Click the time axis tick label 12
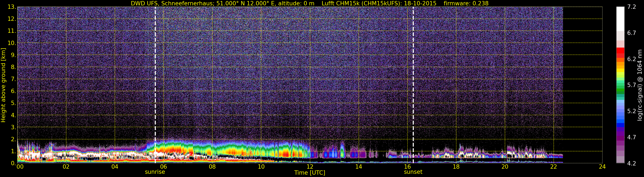 click(x=310, y=167)
